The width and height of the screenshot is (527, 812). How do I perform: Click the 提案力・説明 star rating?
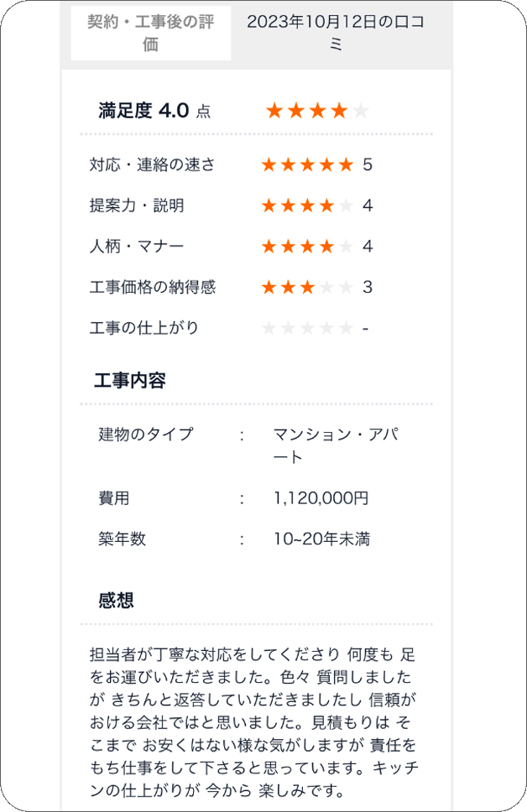coord(307,206)
